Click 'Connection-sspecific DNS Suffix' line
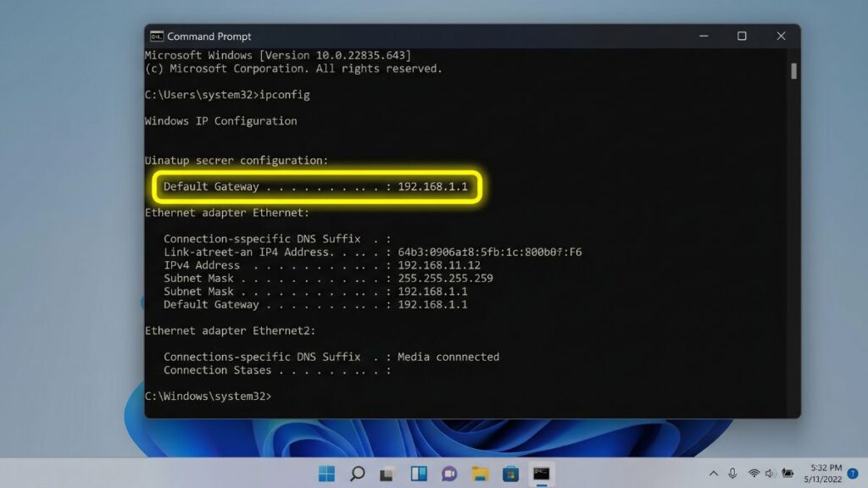868x488 pixels. [277, 239]
